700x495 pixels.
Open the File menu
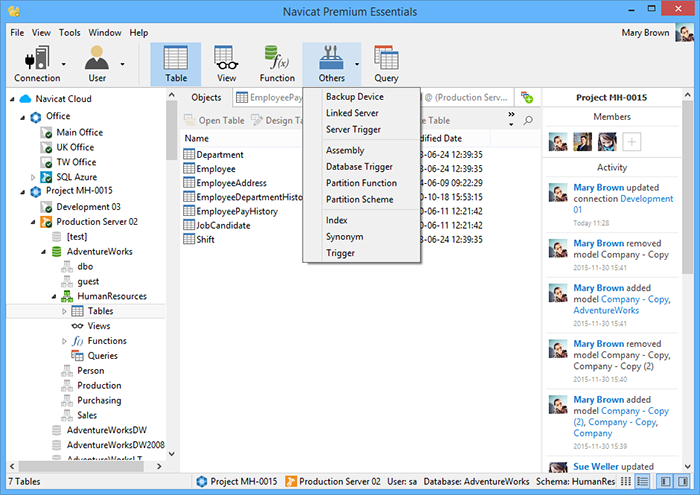(x=17, y=33)
